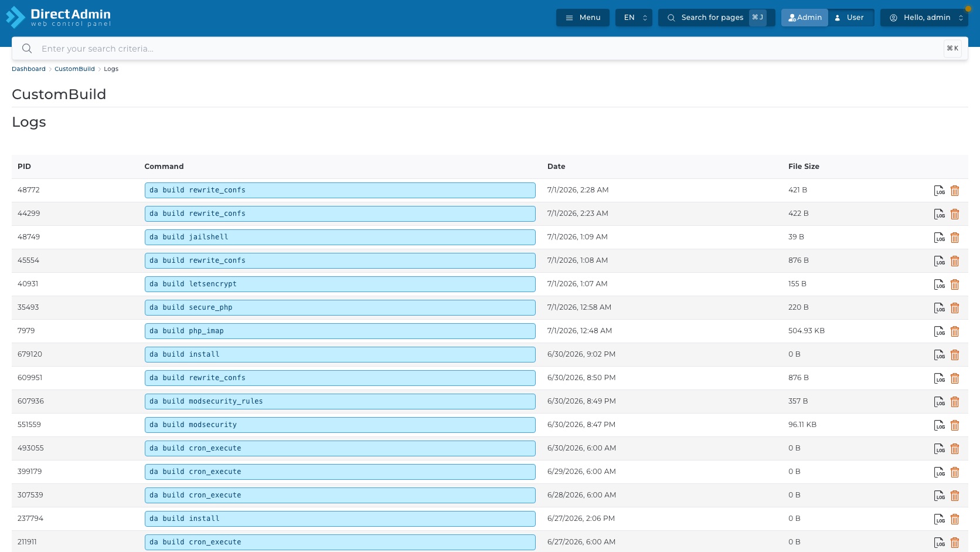Delete letsencrypt log PID 40931

coord(955,285)
